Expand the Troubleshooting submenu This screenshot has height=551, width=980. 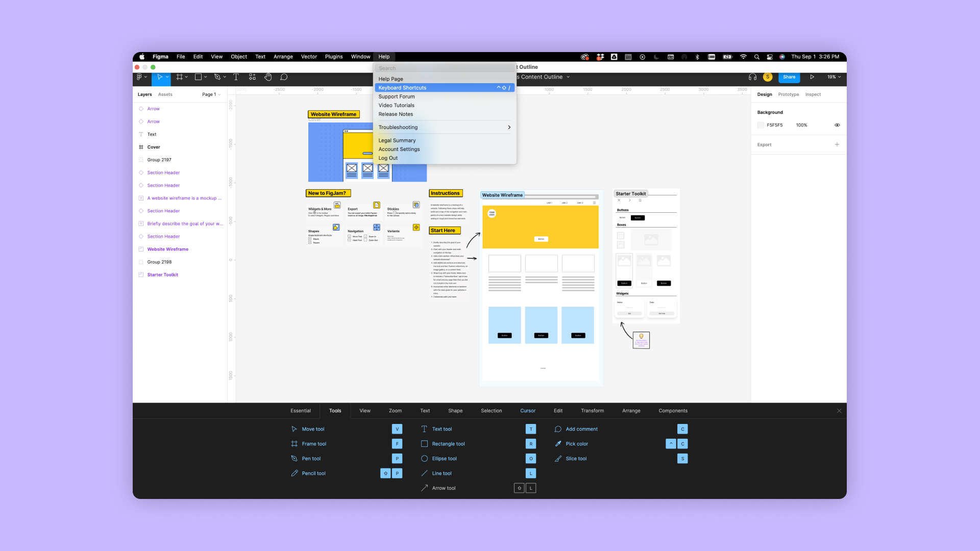[444, 127]
